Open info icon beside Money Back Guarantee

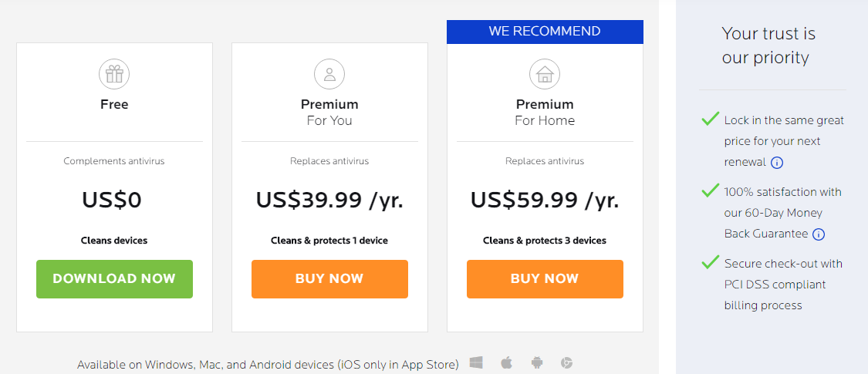tap(819, 234)
